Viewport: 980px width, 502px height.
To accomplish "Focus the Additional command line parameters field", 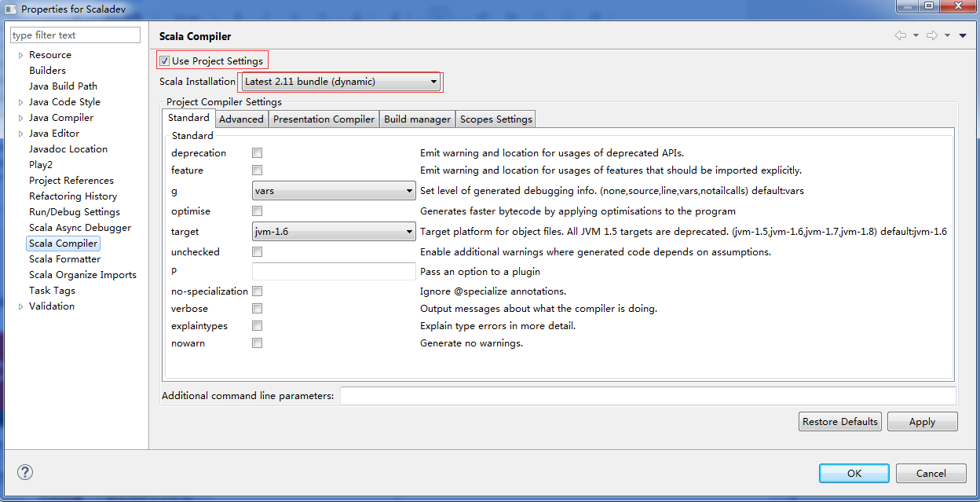I will click(x=648, y=396).
